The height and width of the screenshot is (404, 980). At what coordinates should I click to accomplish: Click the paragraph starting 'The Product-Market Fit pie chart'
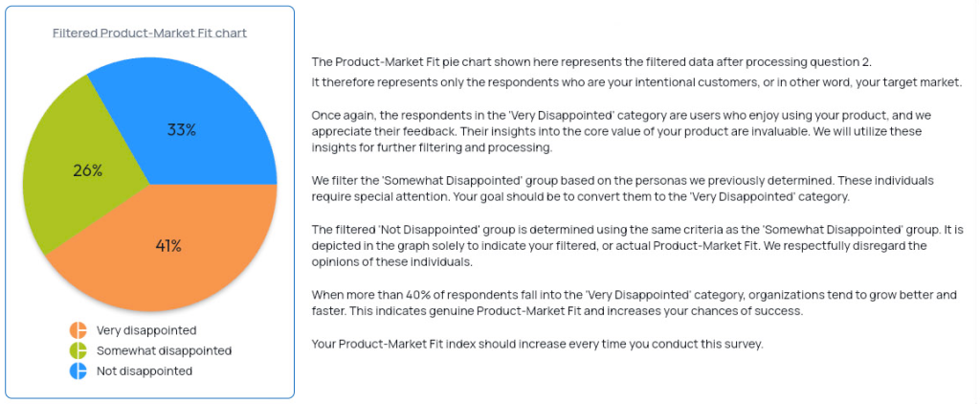(636, 72)
